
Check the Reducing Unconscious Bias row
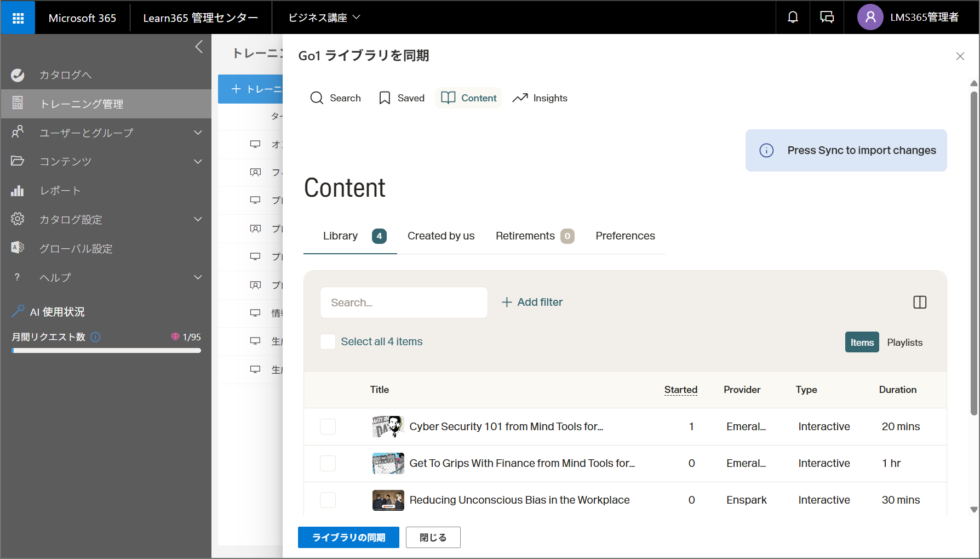(x=328, y=500)
